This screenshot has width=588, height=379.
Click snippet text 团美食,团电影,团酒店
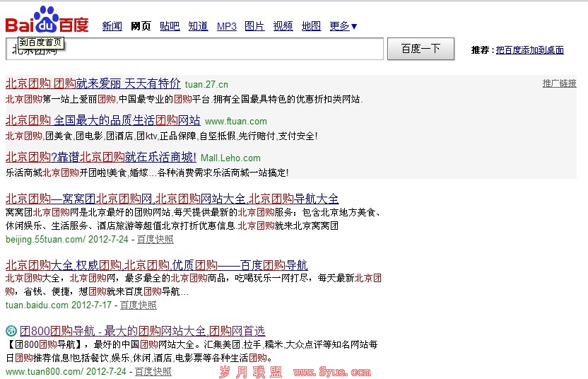coord(89,136)
